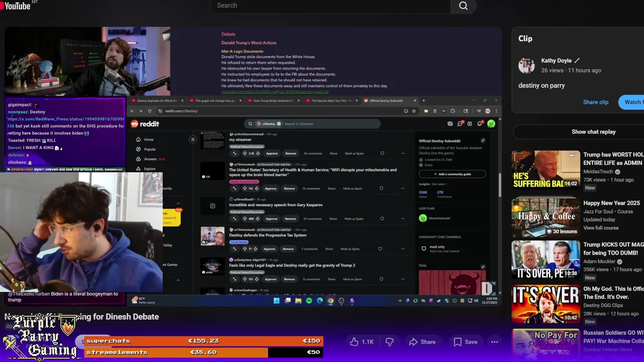Open the green reddit user avatar menu
Screen dimensions: 644x362
(x=491, y=124)
